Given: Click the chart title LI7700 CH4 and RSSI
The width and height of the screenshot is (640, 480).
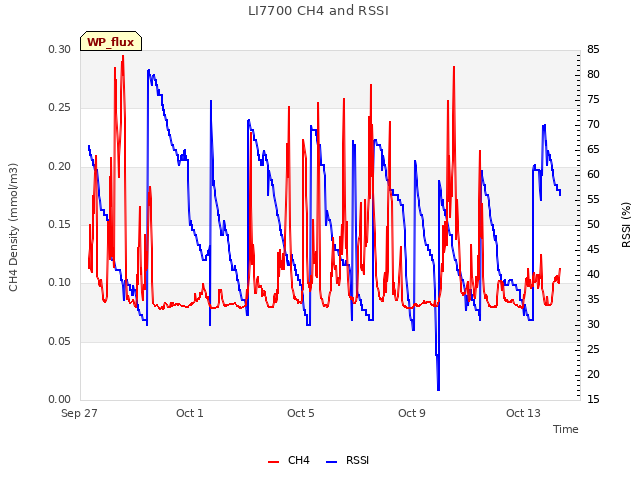Looking at the screenshot, I should [x=318, y=11].
